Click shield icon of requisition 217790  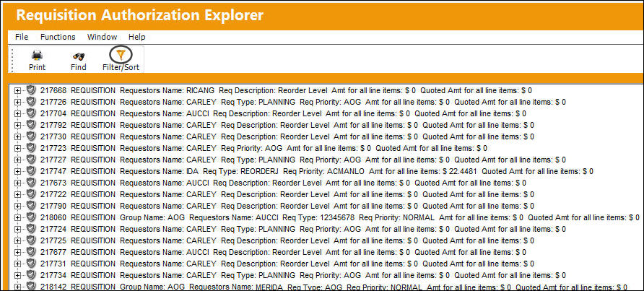(31, 205)
